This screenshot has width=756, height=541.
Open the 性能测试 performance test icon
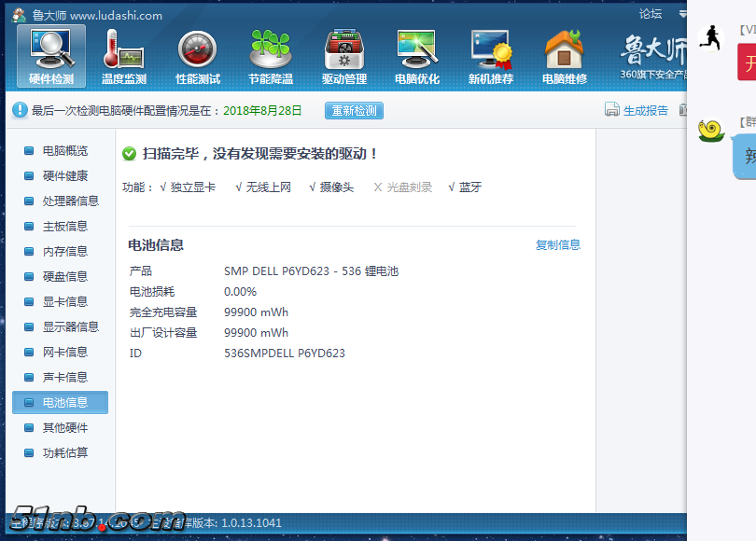[197, 56]
